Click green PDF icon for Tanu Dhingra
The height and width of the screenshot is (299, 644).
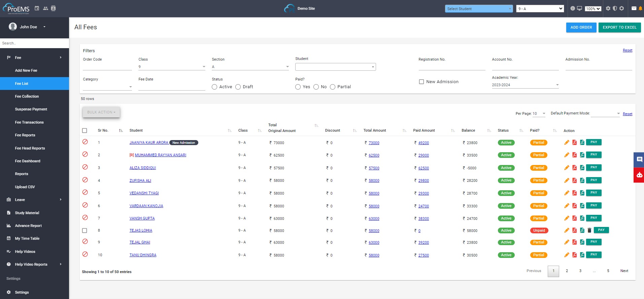pos(582,255)
